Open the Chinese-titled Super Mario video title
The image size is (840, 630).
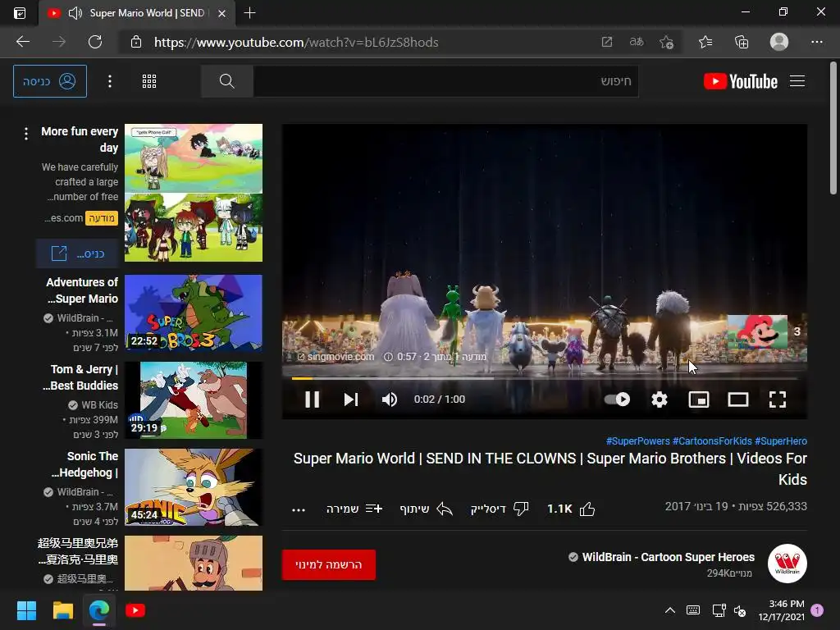click(x=78, y=551)
